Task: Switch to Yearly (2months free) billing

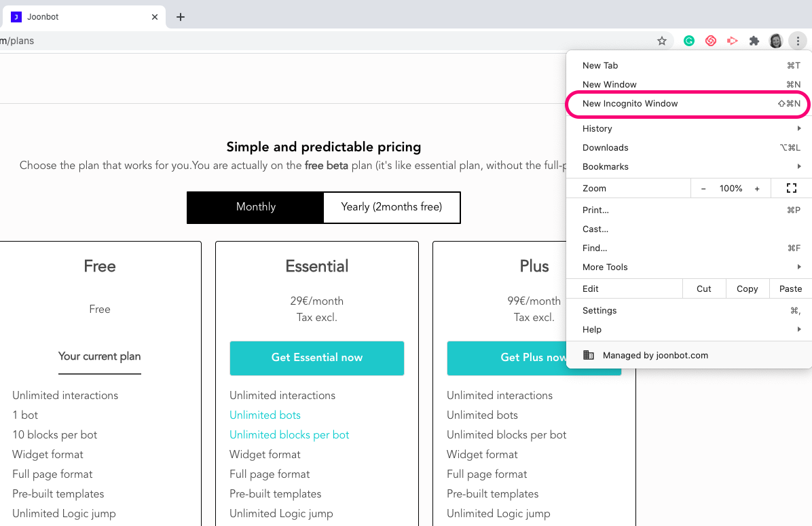Action: 392,207
